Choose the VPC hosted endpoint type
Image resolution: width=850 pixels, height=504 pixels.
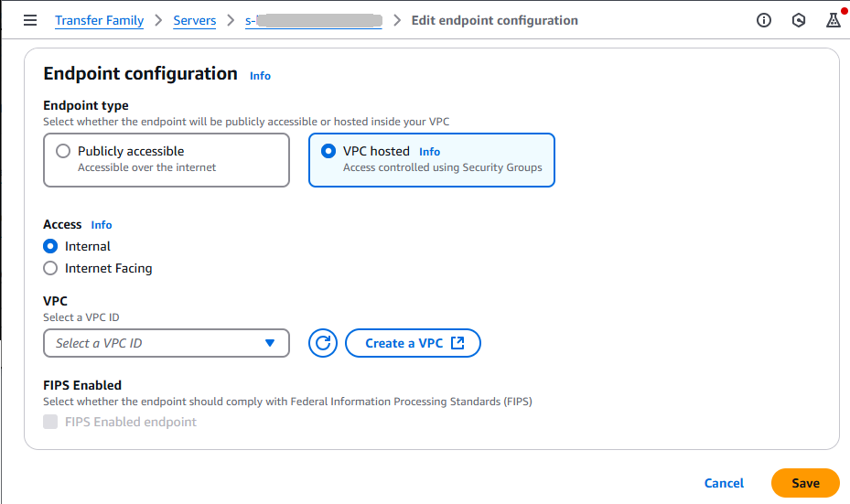click(328, 152)
